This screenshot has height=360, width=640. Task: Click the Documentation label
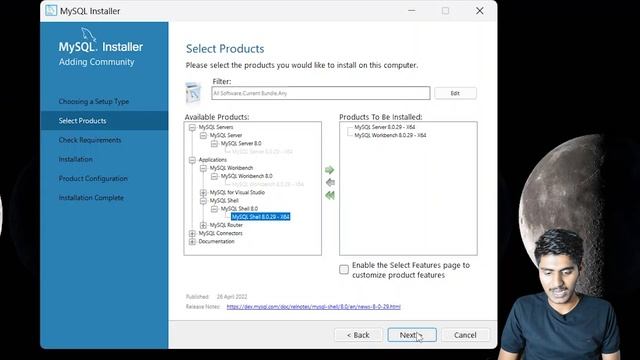(216, 242)
